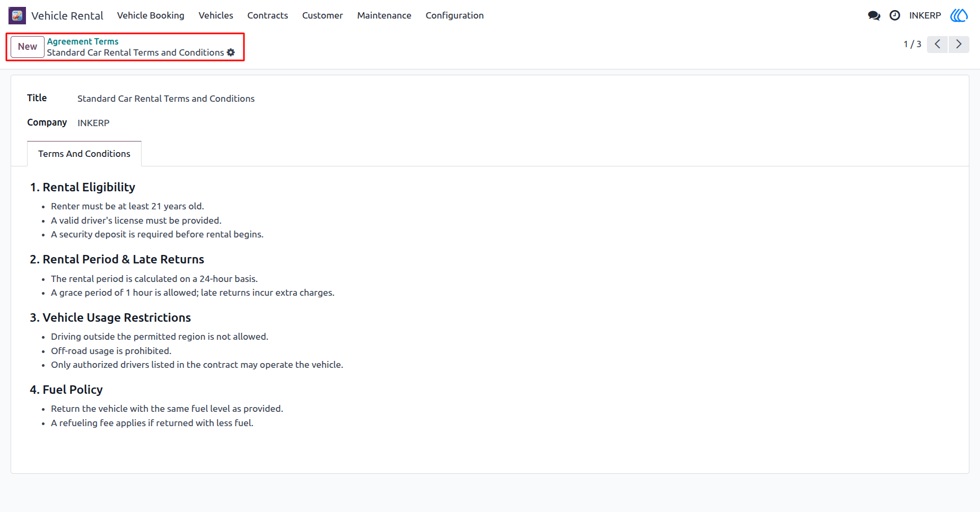This screenshot has height=512, width=980.
Task: Go to previous record arrow
Action: coord(938,44)
